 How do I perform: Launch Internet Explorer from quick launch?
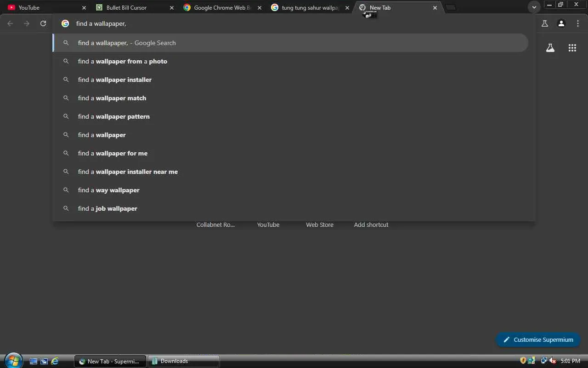click(55, 361)
